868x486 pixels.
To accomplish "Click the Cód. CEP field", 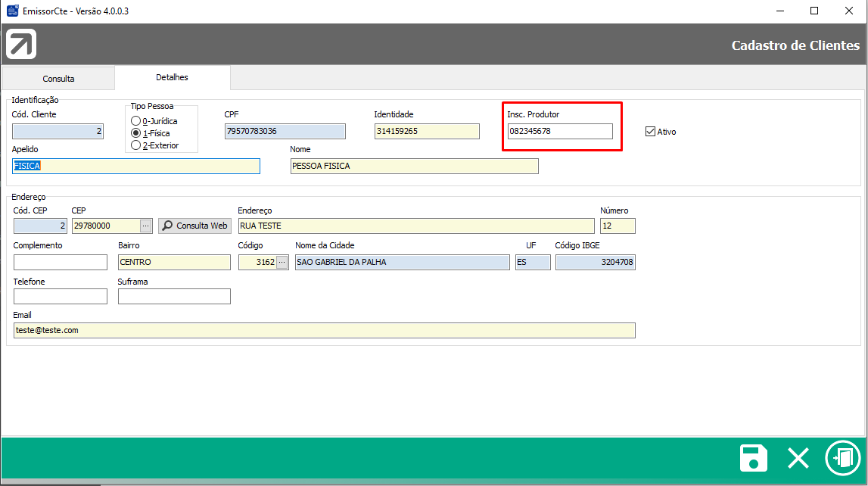I will click(x=40, y=226).
